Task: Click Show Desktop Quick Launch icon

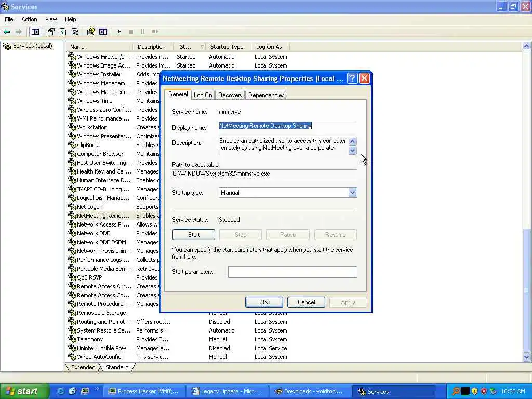Action: point(85,391)
